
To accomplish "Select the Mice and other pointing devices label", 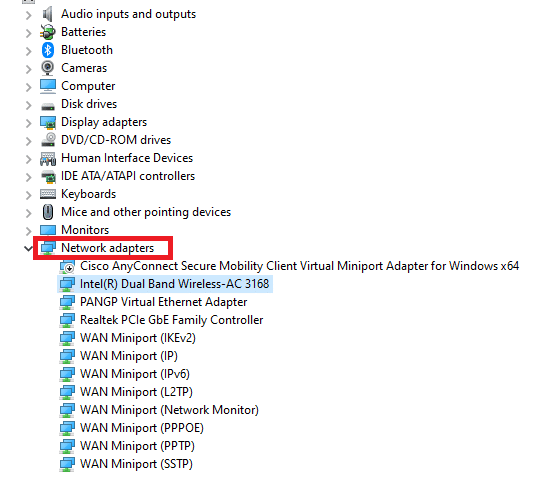I will click(146, 212).
